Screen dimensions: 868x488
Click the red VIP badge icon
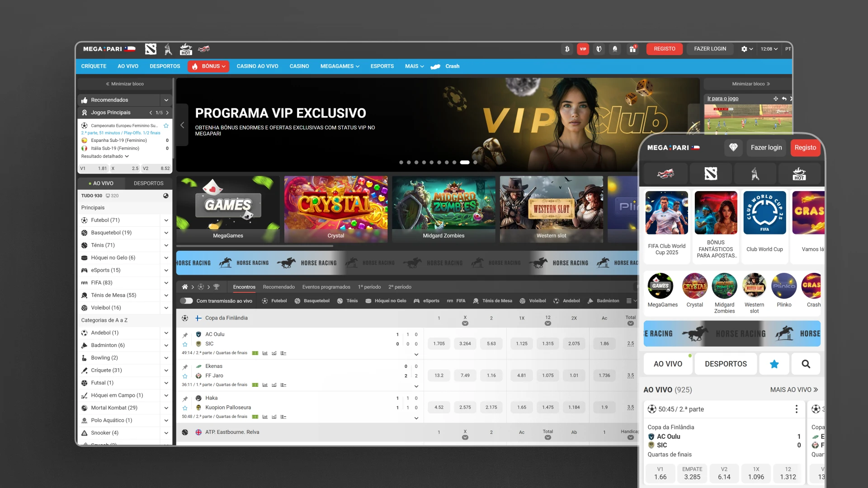(583, 49)
